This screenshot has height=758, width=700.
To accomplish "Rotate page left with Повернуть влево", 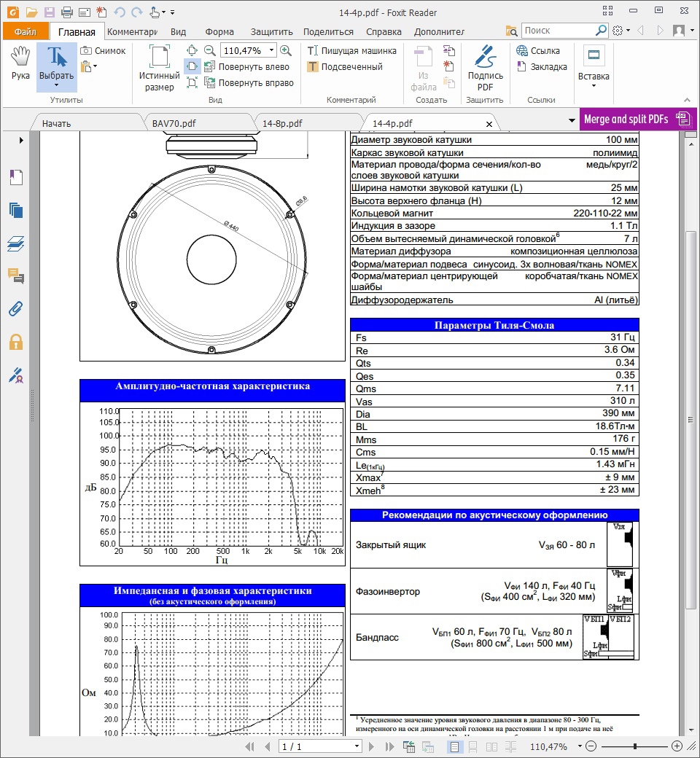I will tap(246, 67).
